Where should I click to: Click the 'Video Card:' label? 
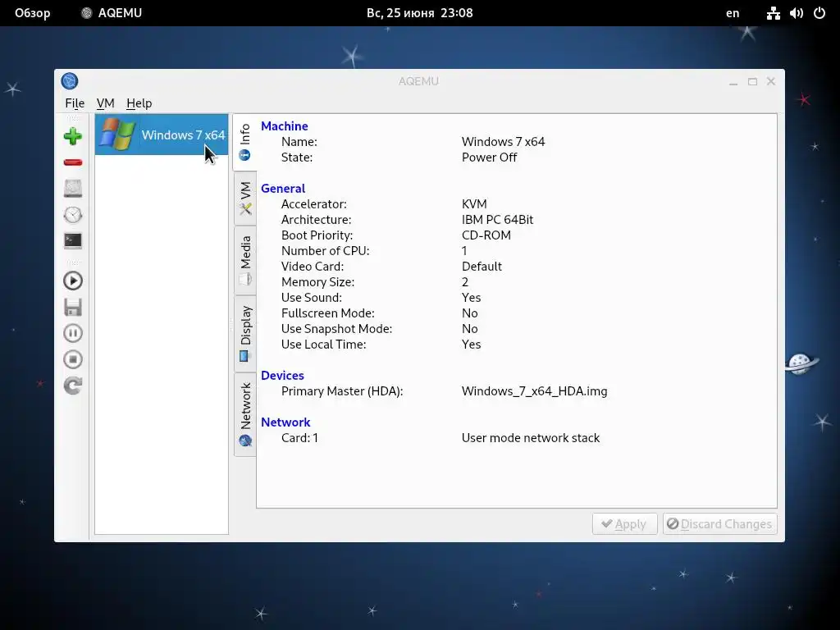point(313,267)
